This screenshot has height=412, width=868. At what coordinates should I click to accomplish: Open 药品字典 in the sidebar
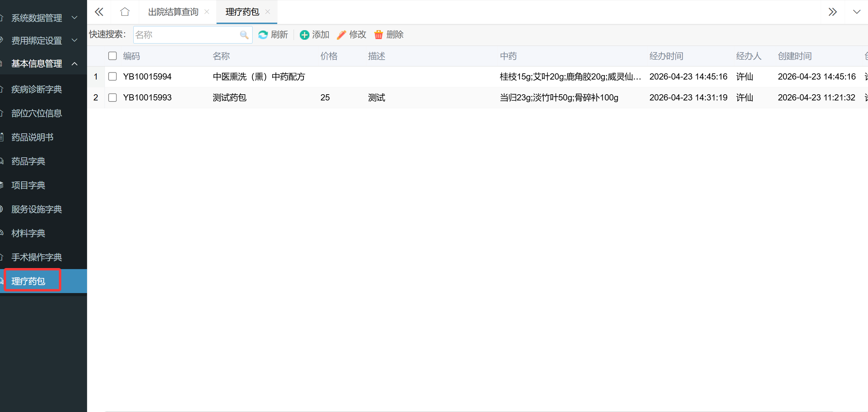[28, 161]
